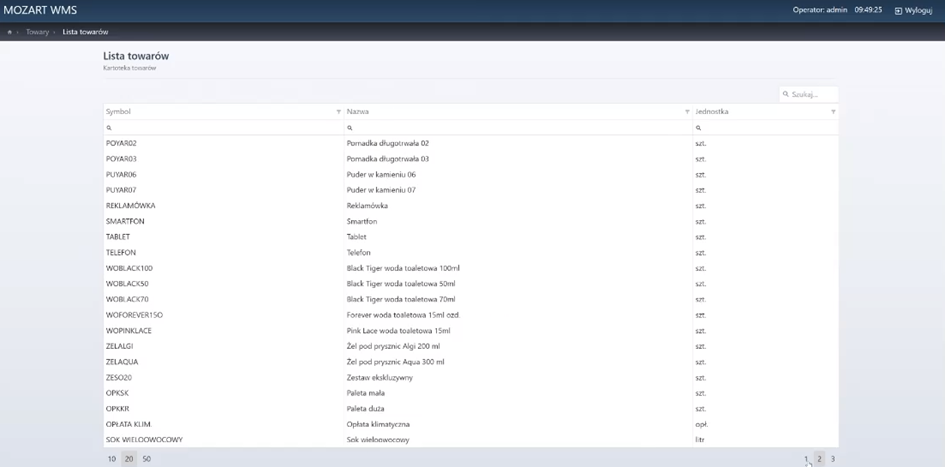The width and height of the screenshot is (945, 467).
Task: Click the Lista towarów breadcrumb item
Action: pyautogui.click(x=85, y=32)
